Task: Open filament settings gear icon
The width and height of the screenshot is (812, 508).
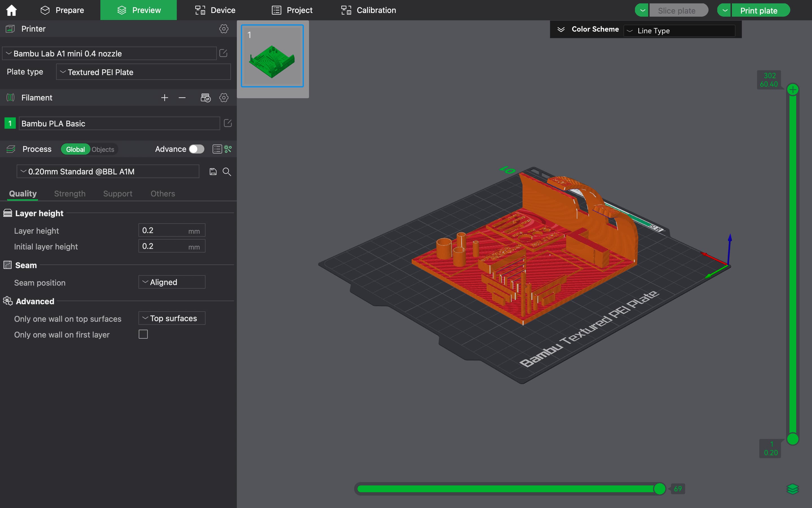Action: coord(224,98)
